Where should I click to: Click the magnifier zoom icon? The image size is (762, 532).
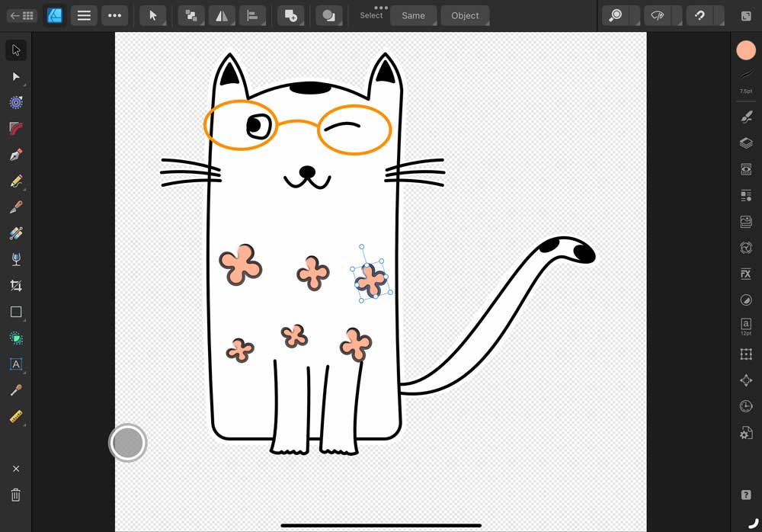[616, 15]
